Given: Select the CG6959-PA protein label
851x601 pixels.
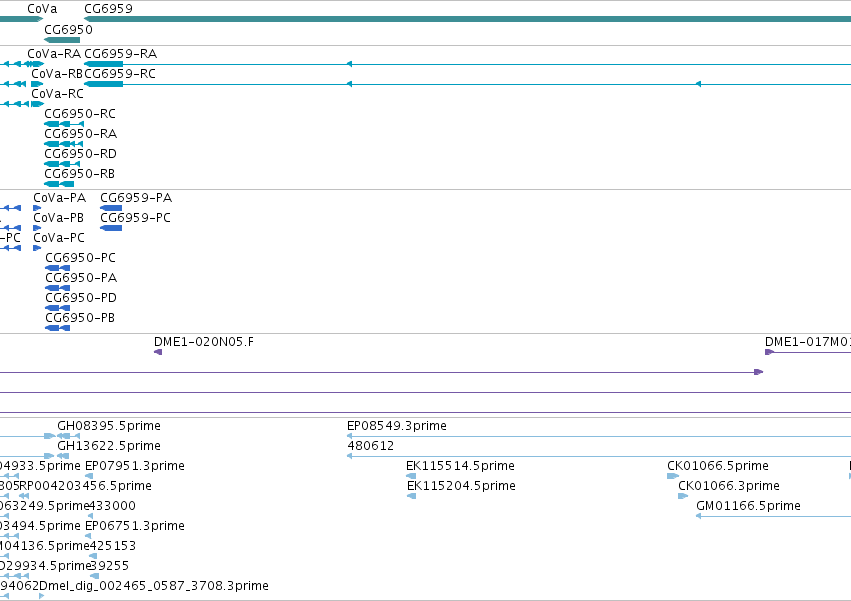Looking at the screenshot, I should 136,198.
